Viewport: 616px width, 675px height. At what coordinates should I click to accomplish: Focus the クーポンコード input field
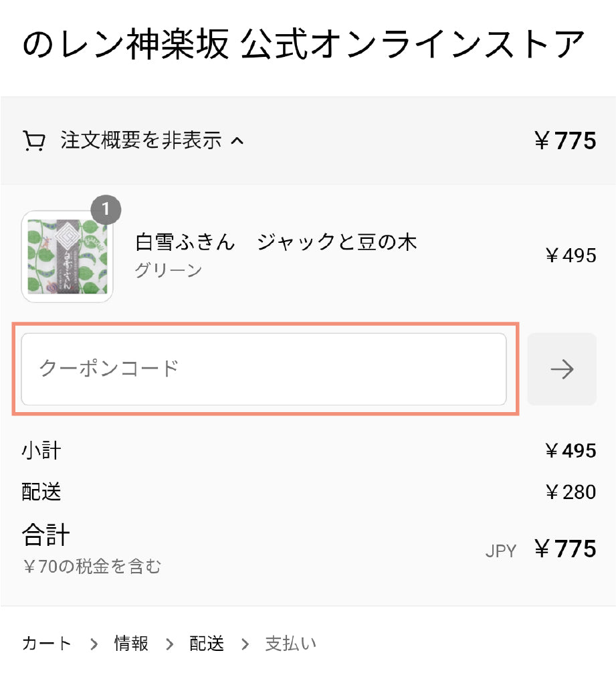(264, 369)
